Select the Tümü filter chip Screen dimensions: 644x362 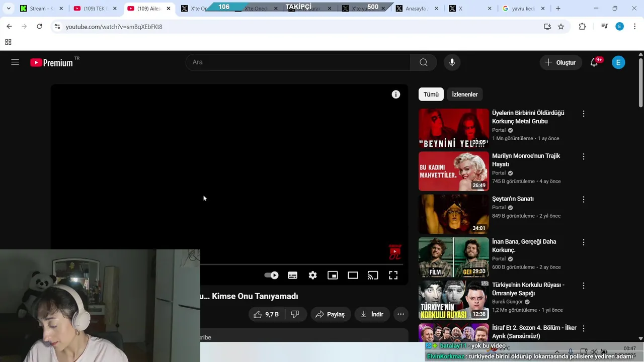(x=431, y=95)
